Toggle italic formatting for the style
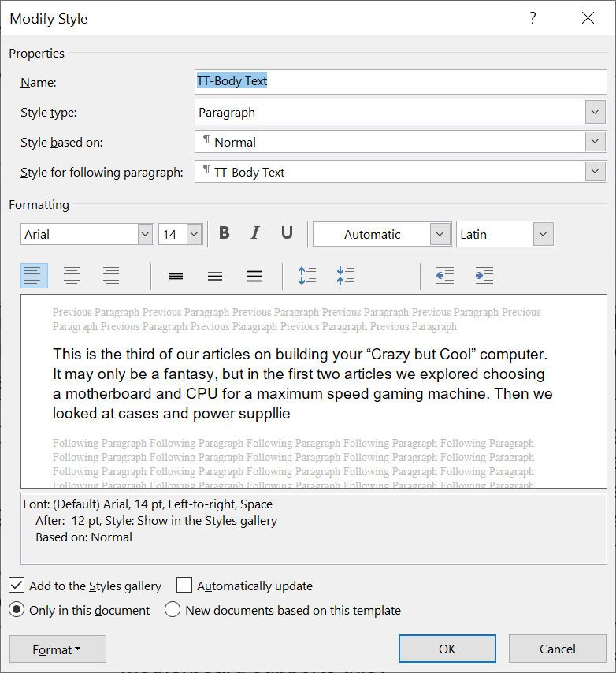The height and width of the screenshot is (673, 616). coord(255,233)
